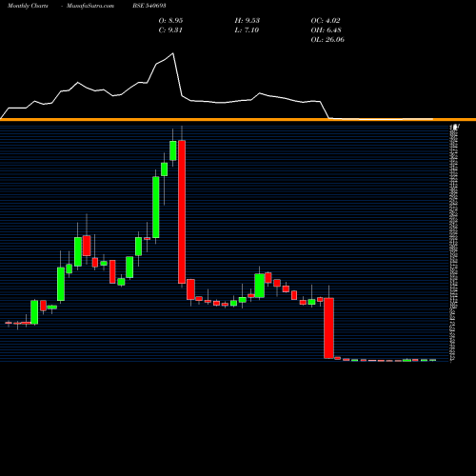
Task: Select the 'OH: 6.48' value
Action: 326,30
